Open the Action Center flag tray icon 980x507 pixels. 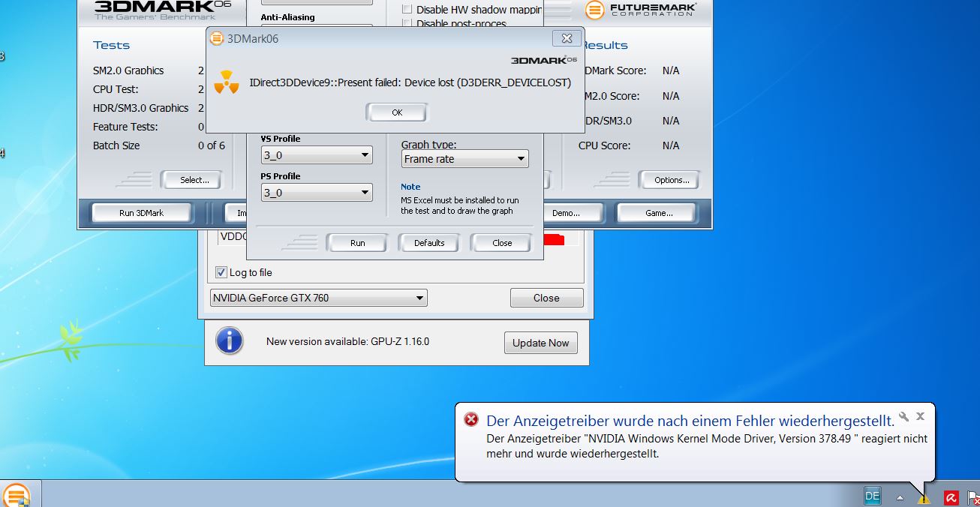973,498
